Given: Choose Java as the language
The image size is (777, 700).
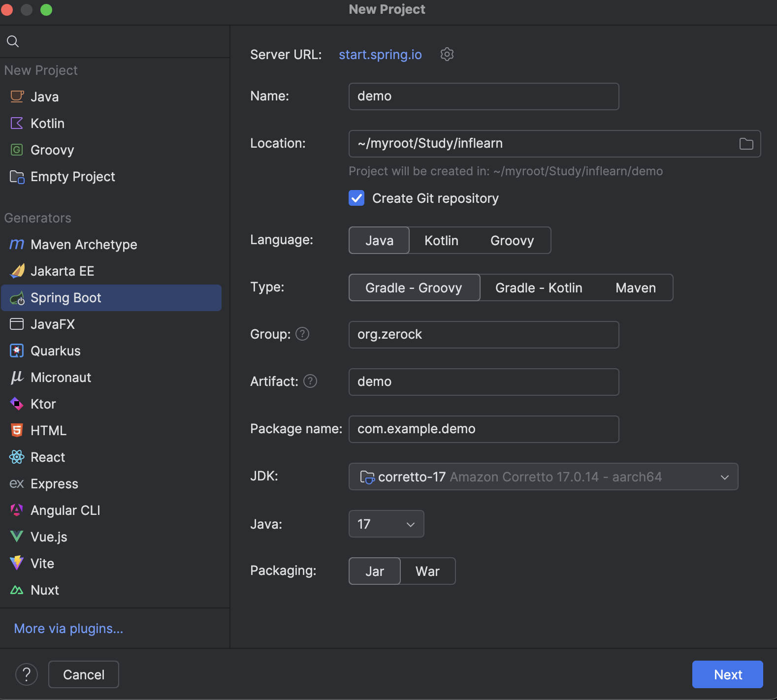Looking at the screenshot, I should [x=379, y=240].
